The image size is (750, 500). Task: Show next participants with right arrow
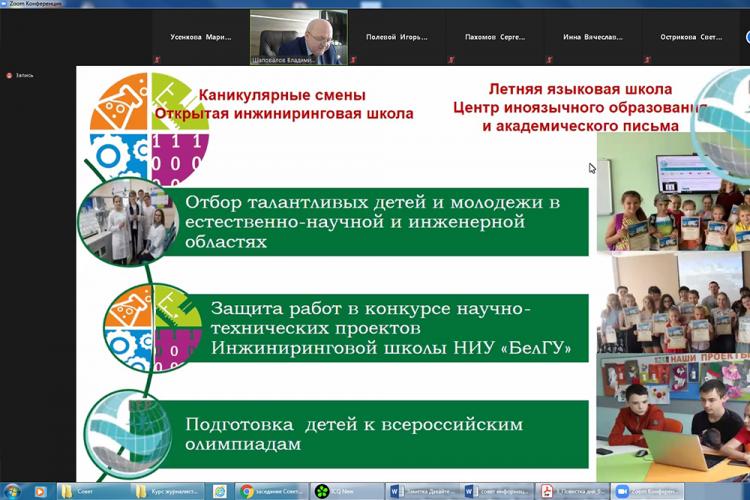[x=743, y=38]
